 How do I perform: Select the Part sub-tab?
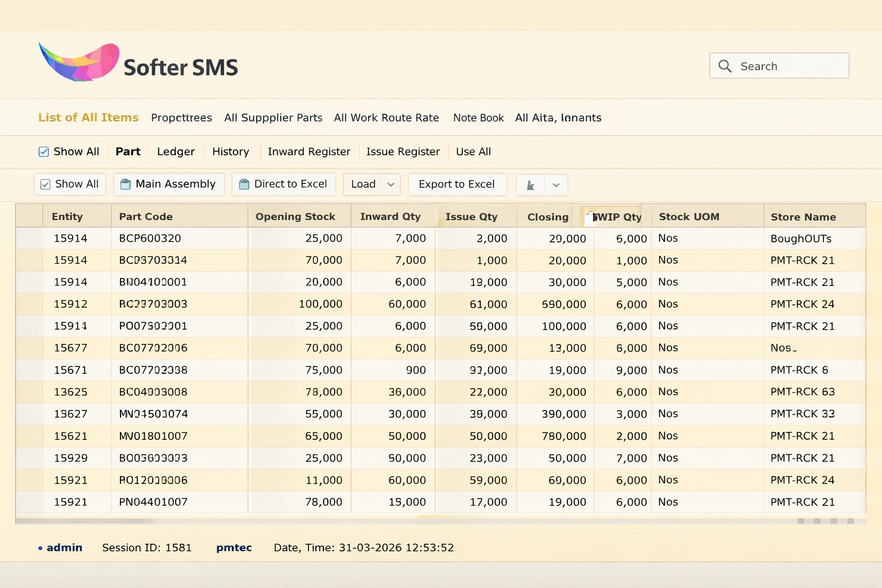click(128, 152)
